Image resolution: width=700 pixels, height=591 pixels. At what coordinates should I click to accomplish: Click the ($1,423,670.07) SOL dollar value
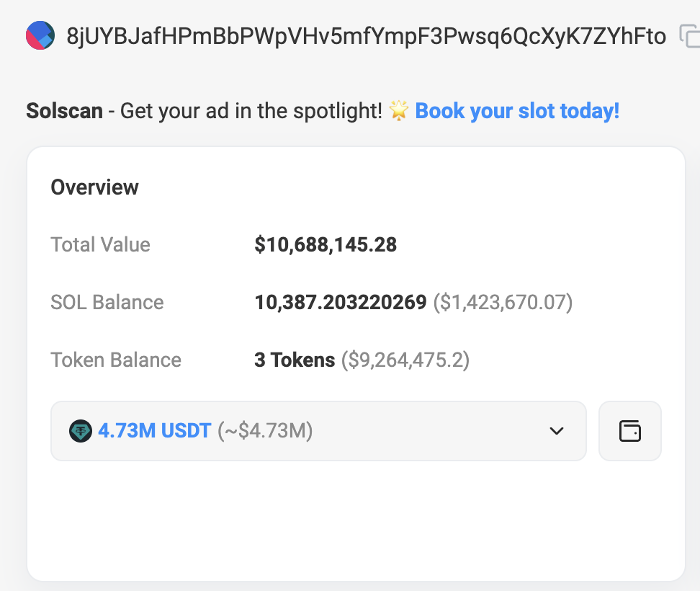click(503, 302)
